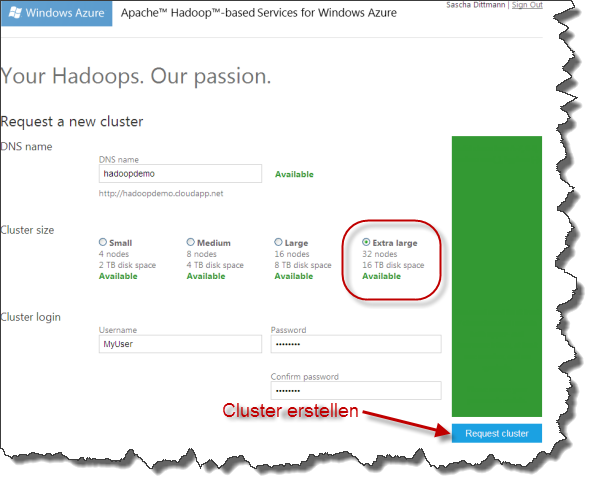Click the Apache Hadoop-based Services title
This screenshot has height=493, width=600.
click(x=259, y=13)
